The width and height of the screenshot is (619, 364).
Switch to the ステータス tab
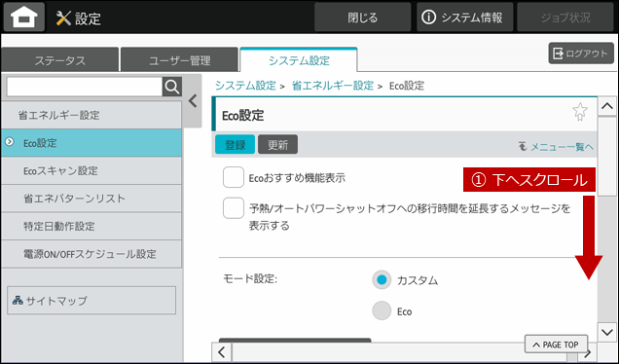pyautogui.click(x=60, y=60)
